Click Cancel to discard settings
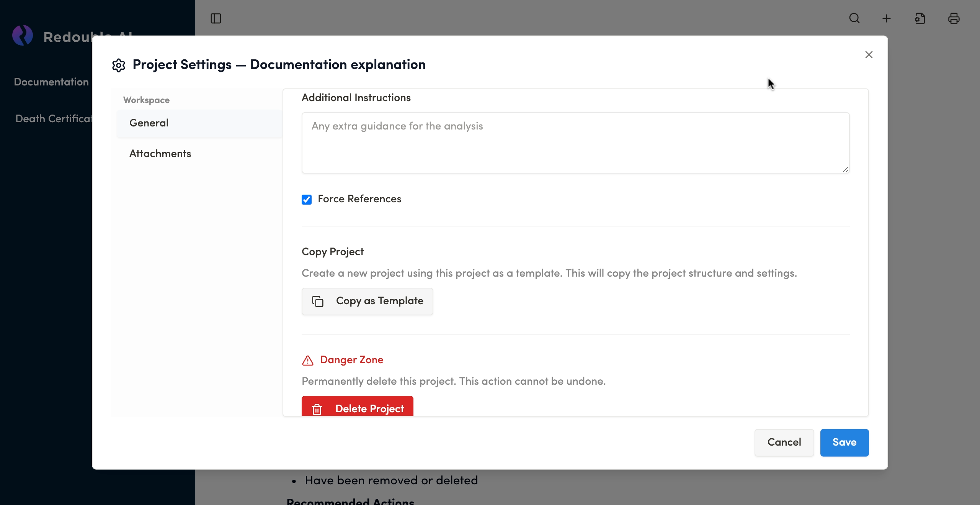Image resolution: width=980 pixels, height=505 pixels. click(784, 442)
